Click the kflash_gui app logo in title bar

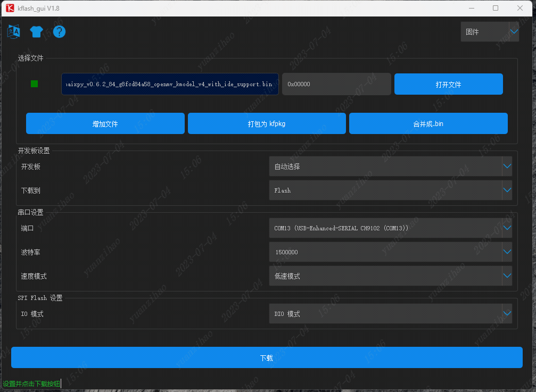click(x=10, y=8)
